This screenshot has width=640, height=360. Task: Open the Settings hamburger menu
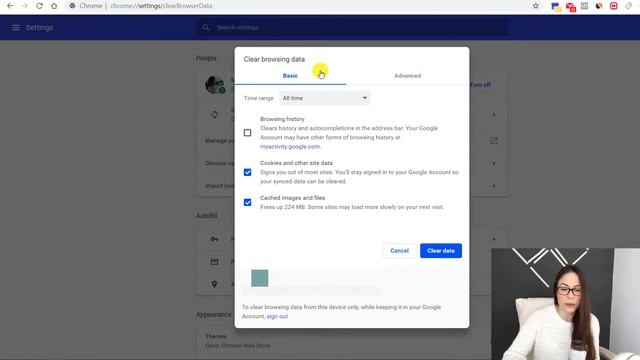pos(16,28)
